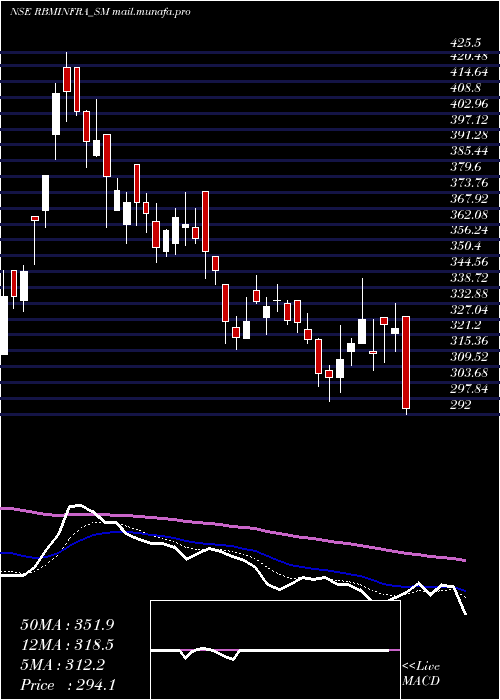Viewport: 500px width, 700px height.
Task: Click the 356.24 axis label
Action: tap(469, 230)
